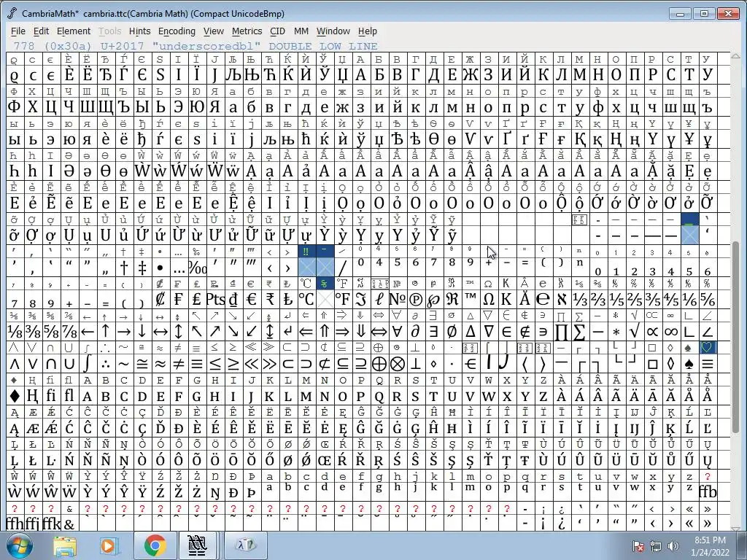Viewport: 747px width, 560px height.
Task: Select the per mille ‰ glyph cell
Action: (x=197, y=268)
